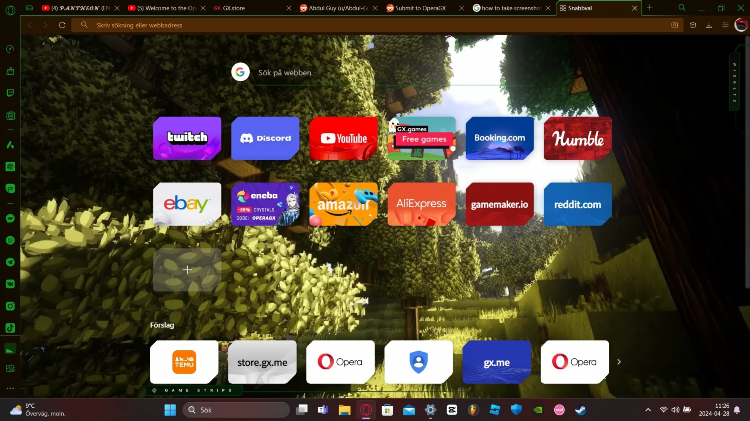Viewport: 750px width, 421px height.
Task: Open the Twitch speed dial tile
Action: 187,138
